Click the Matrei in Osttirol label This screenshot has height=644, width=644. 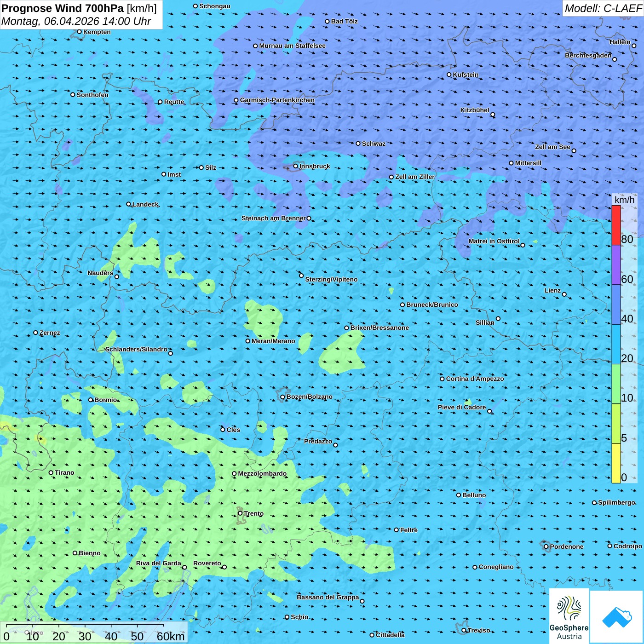coord(494,241)
